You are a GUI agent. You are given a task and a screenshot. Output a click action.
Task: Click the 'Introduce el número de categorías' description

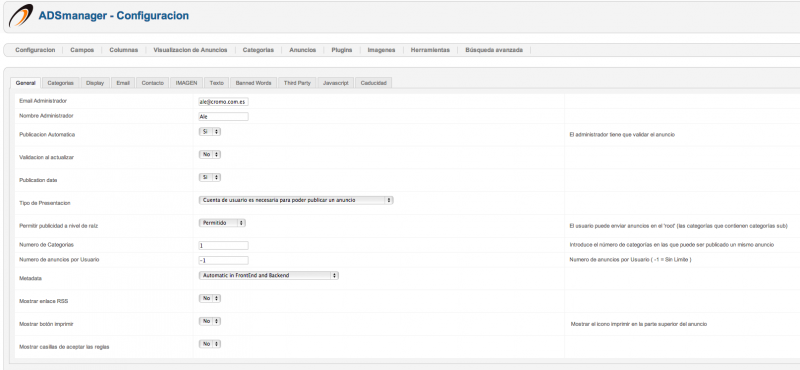tap(671, 245)
